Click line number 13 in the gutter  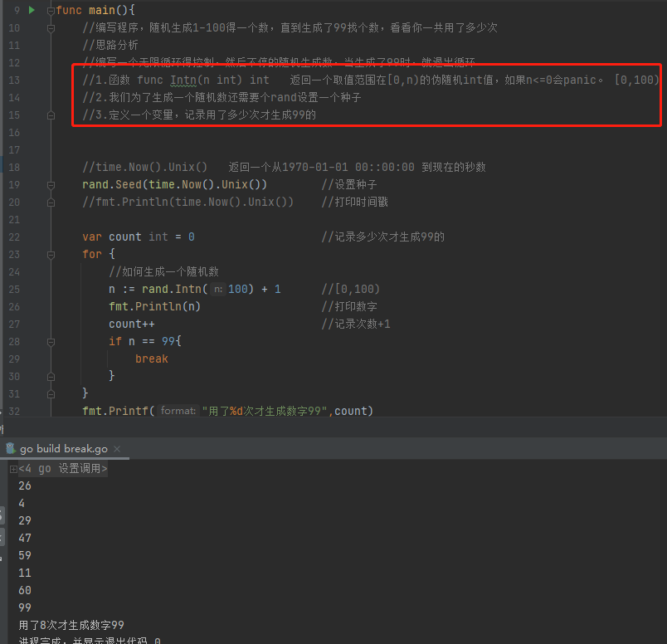point(14,80)
